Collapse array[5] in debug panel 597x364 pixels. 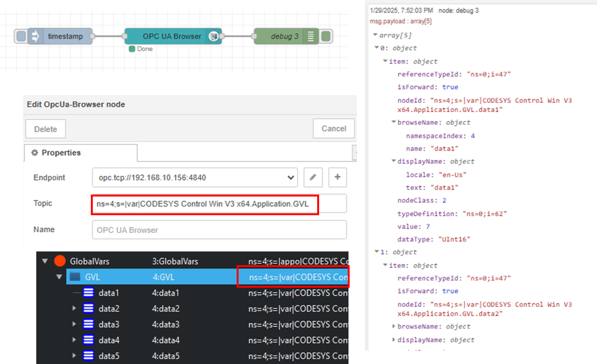pos(375,35)
